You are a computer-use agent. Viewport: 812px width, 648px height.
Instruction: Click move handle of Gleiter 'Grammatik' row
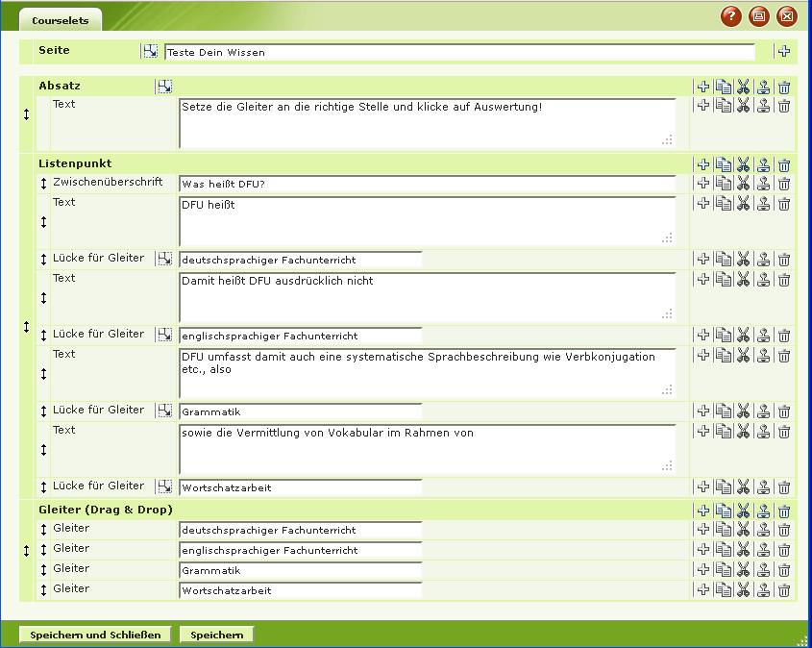coord(43,570)
